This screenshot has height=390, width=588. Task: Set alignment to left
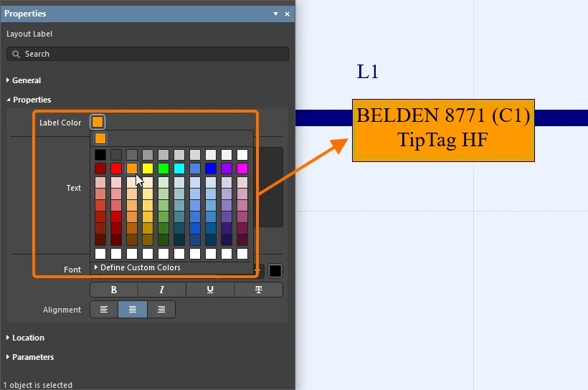[x=104, y=310]
